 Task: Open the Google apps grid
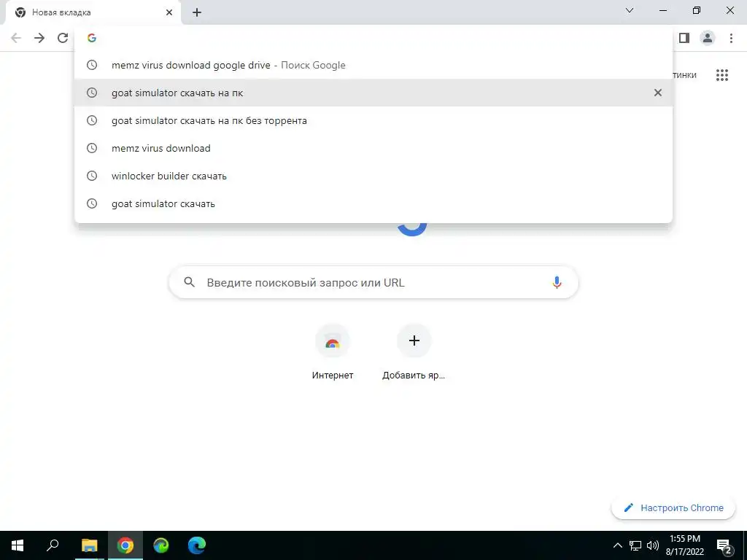721,75
